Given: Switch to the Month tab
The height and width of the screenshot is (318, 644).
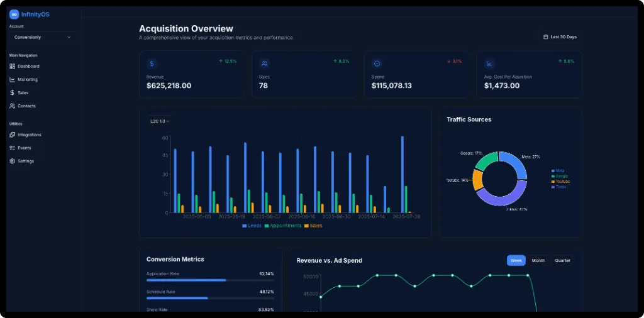Looking at the screenshot, I should tap(538, 260).
